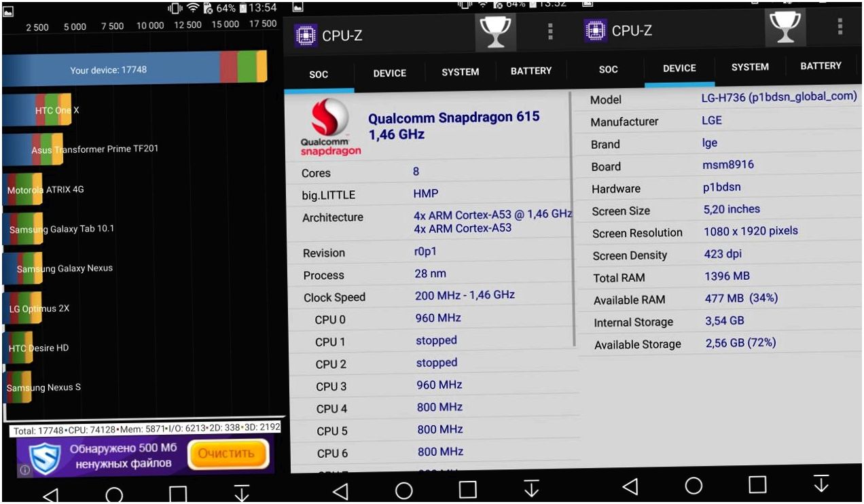Click the CPU-Z chip logo on LG-H736 device screen
Screen dimensions: 864x504
point(596,30)
